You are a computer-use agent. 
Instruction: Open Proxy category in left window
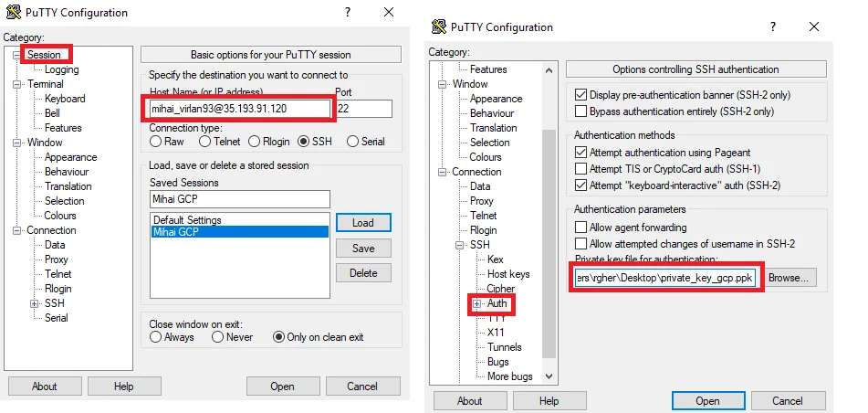pos(56,259)
